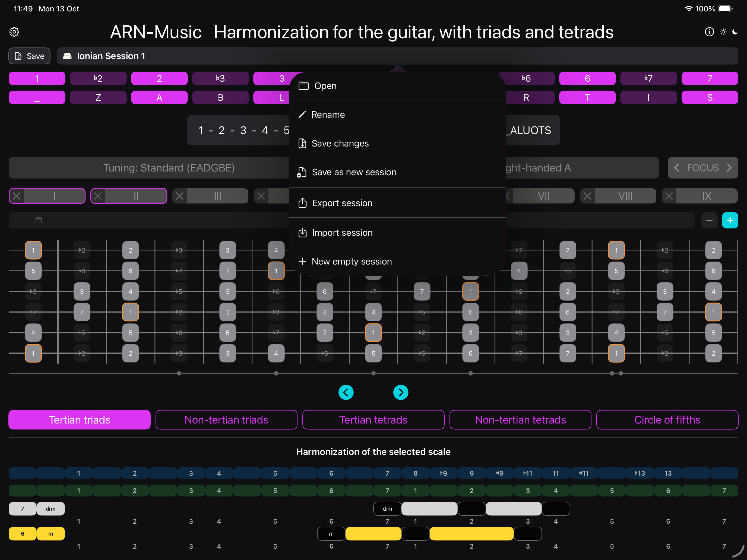747x560 pixels.
Task: Click the note list icon above fretboard
Action: 39,220
